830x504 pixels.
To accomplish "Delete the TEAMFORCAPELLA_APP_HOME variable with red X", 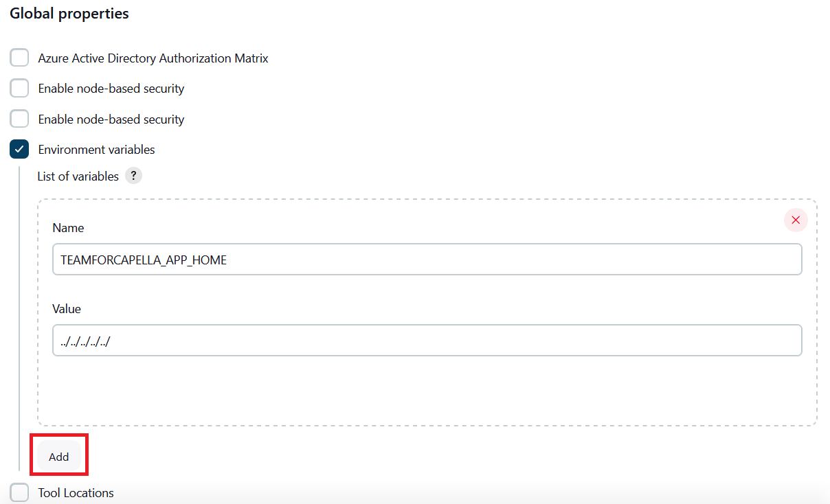I will [796, 220].
